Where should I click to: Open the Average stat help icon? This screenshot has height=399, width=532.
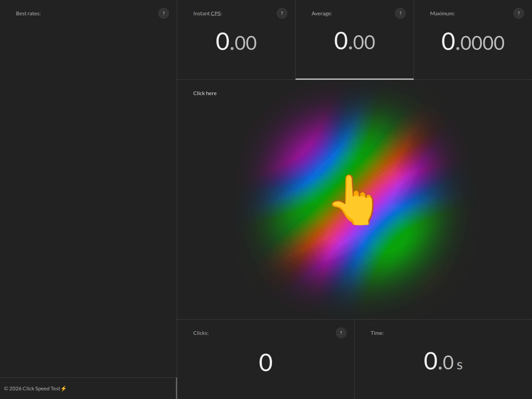[x=400, y=13]
